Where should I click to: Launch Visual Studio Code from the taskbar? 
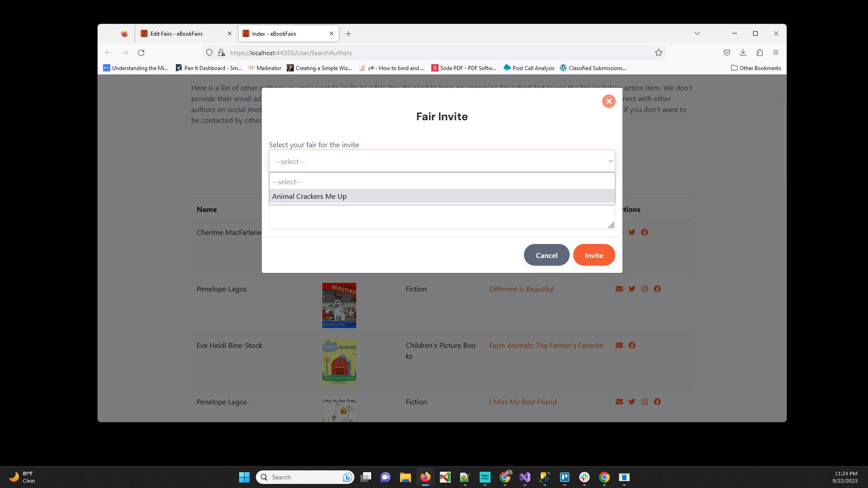(x=525, y=477)
